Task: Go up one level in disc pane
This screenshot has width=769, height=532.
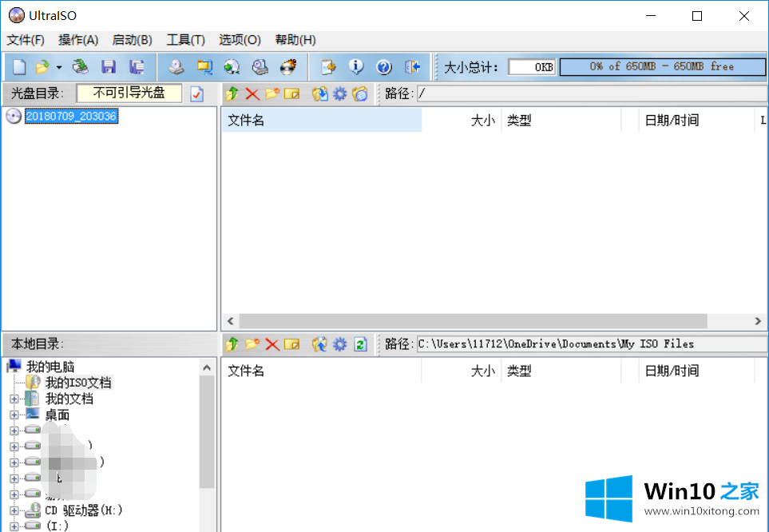Action: click(232, 93)
